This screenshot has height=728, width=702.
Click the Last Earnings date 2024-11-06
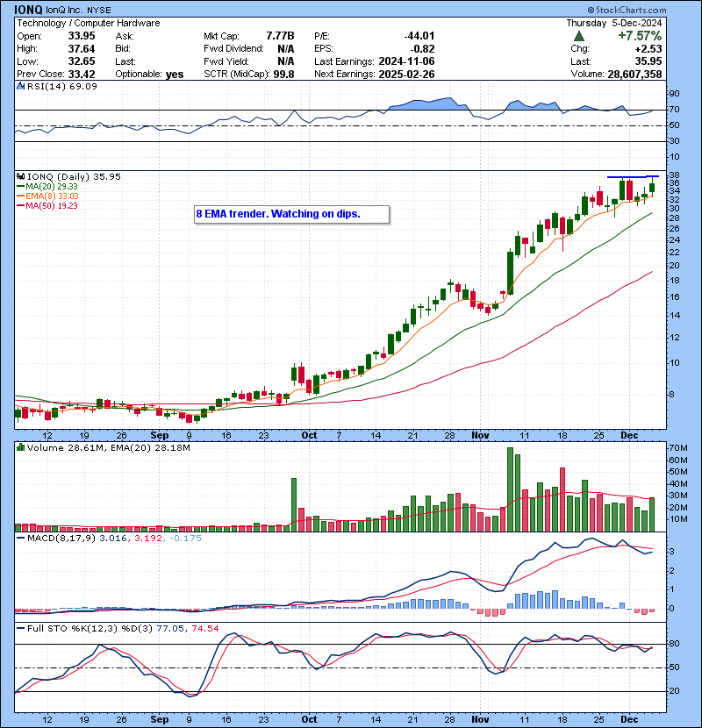coord(406,61)
